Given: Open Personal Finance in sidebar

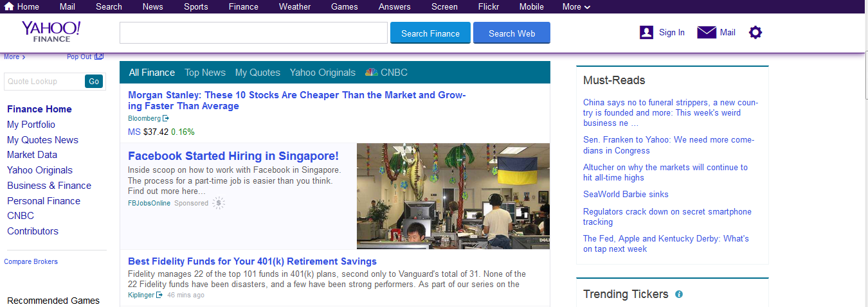Looking at the screenshot, I should tap(44, 201).
